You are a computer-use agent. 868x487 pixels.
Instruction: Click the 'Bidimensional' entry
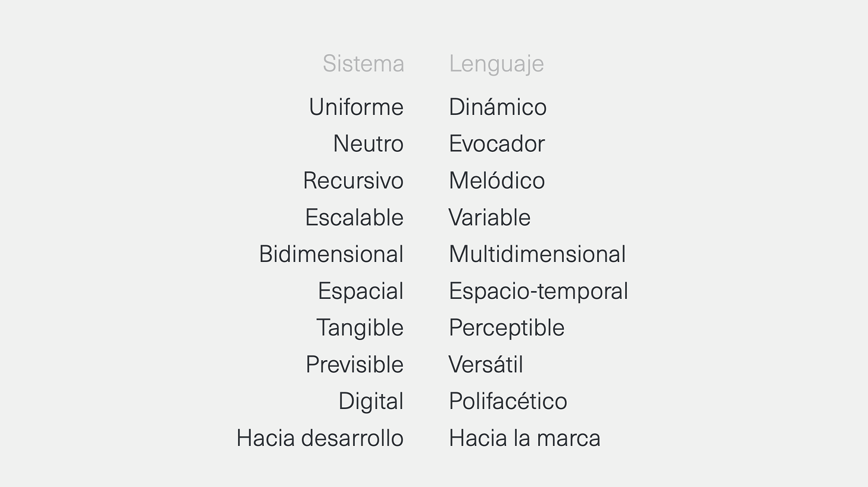[x=331, y=254]
